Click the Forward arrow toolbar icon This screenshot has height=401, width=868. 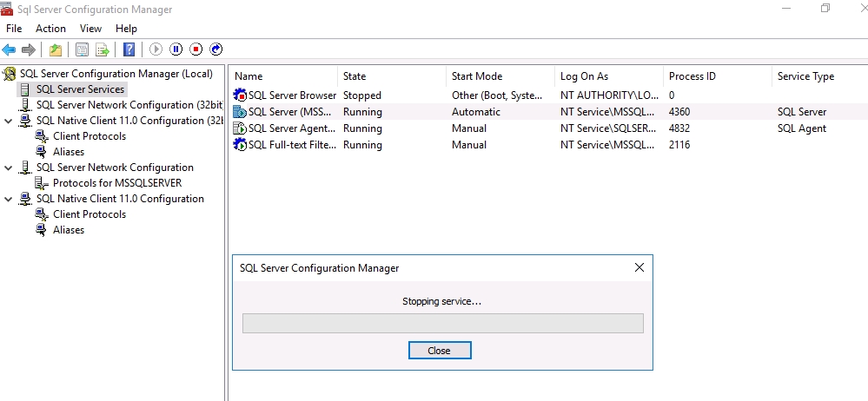[x=28, y=49]
